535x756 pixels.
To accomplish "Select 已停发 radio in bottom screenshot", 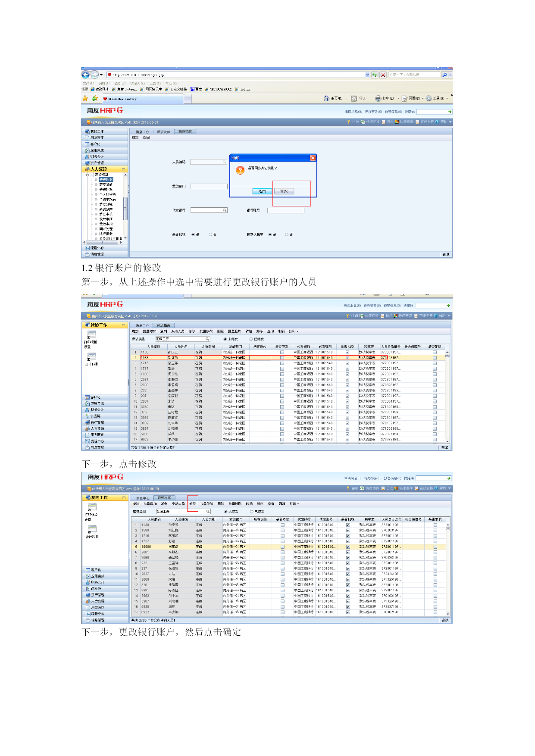I will (252, 512).
